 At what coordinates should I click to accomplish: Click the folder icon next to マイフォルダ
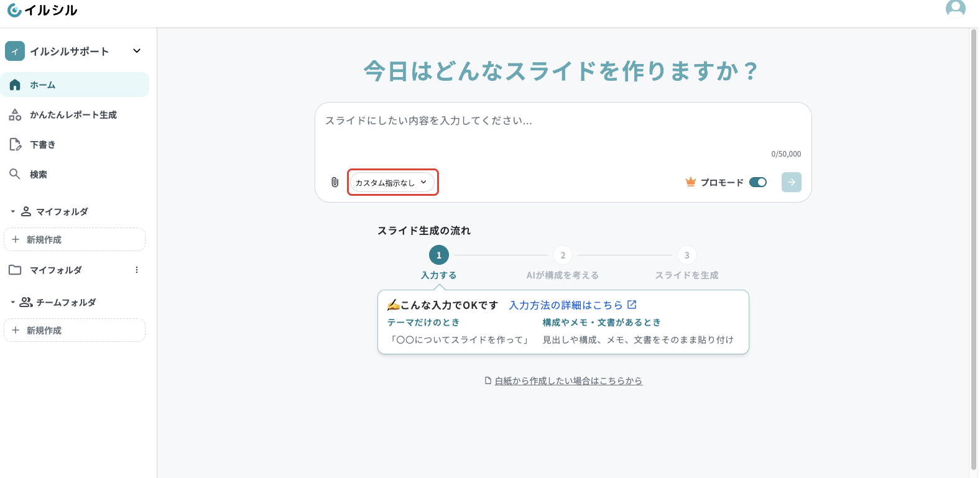tap(15, 270)
